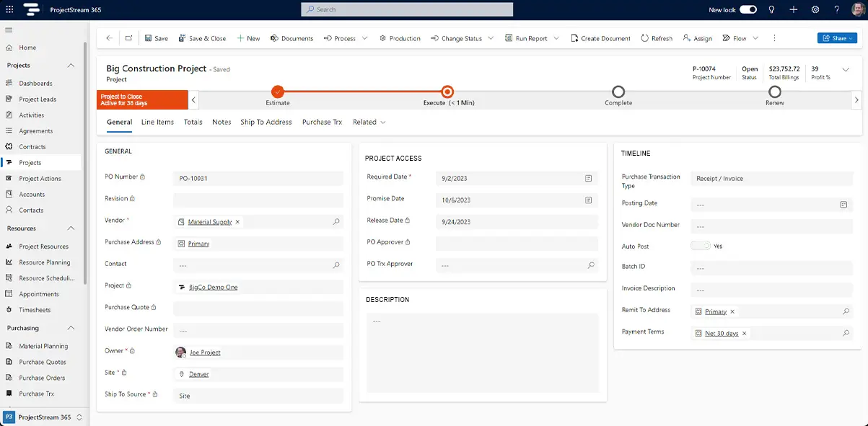868x426 pixels.
Task: Search the Contact lookup field
Action: point(336,265)
